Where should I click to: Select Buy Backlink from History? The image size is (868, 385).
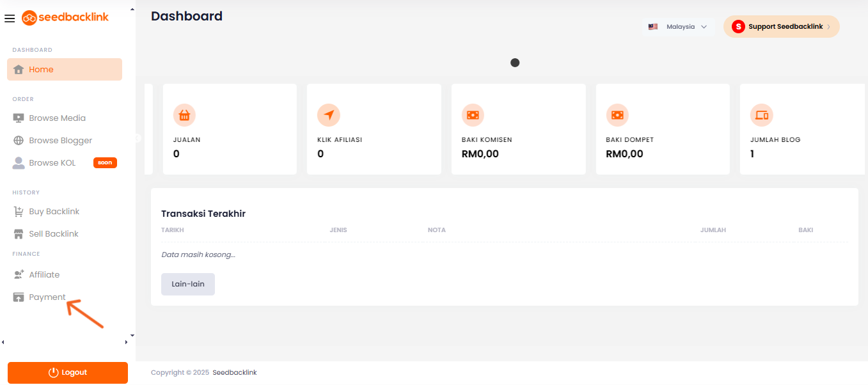(x=54, y=212)
